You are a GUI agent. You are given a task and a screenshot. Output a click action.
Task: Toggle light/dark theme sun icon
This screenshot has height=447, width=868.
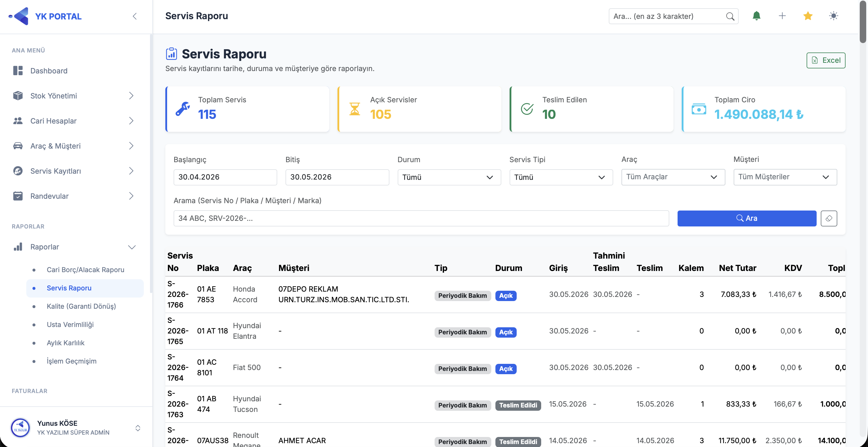click(x=833, y=16)
